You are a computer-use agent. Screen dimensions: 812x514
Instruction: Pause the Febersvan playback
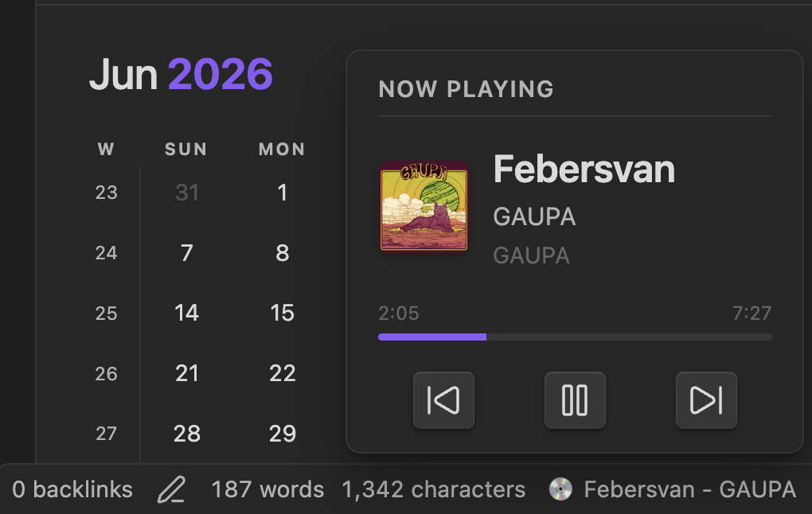pyautogui.click(x=575, y=400)
